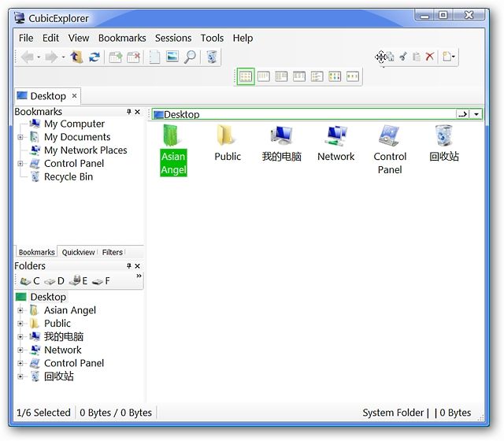Go up one folder level

pyautogui.click(x=76, y=57)
